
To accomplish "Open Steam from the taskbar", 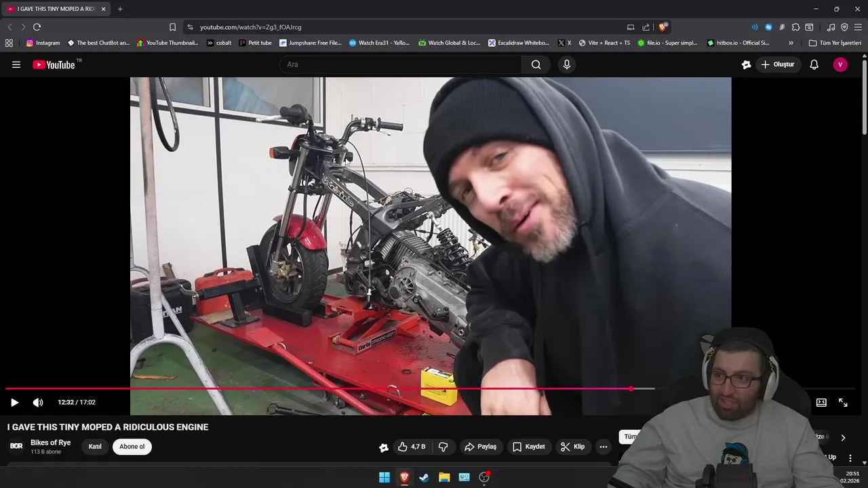I will pos(424,477).
